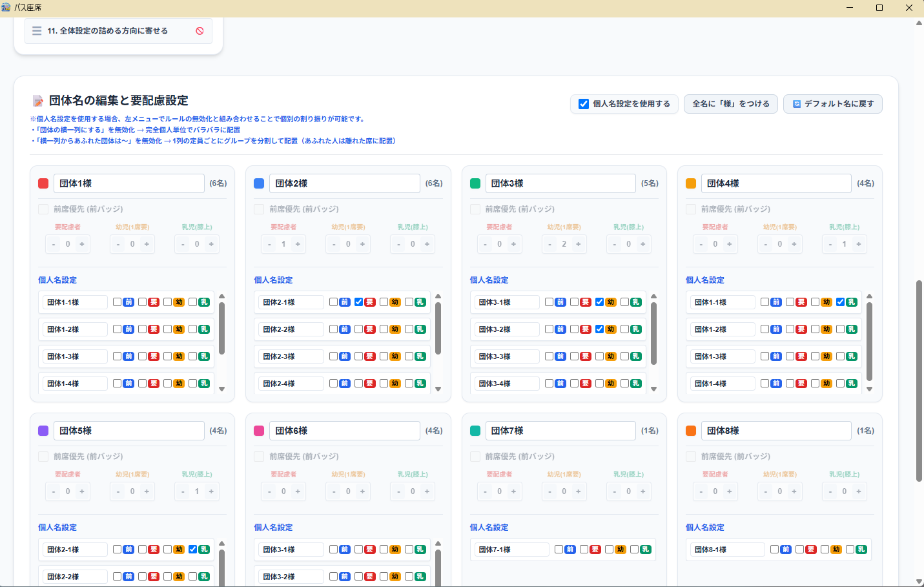Decrease 要配慮者 count in the 団体2様 card
The height and width of the screenshot is (587, 924).
pos(270,244)
